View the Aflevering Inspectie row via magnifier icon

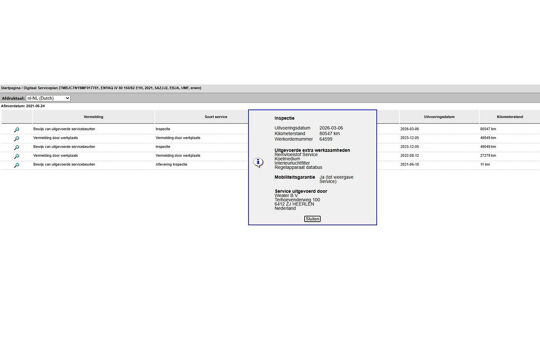click(17, 165)
